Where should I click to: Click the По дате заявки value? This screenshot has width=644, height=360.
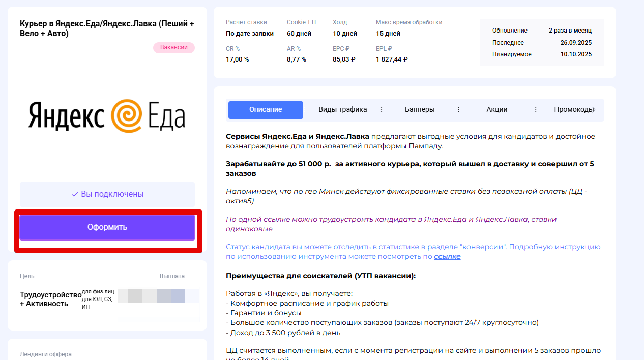250,34
